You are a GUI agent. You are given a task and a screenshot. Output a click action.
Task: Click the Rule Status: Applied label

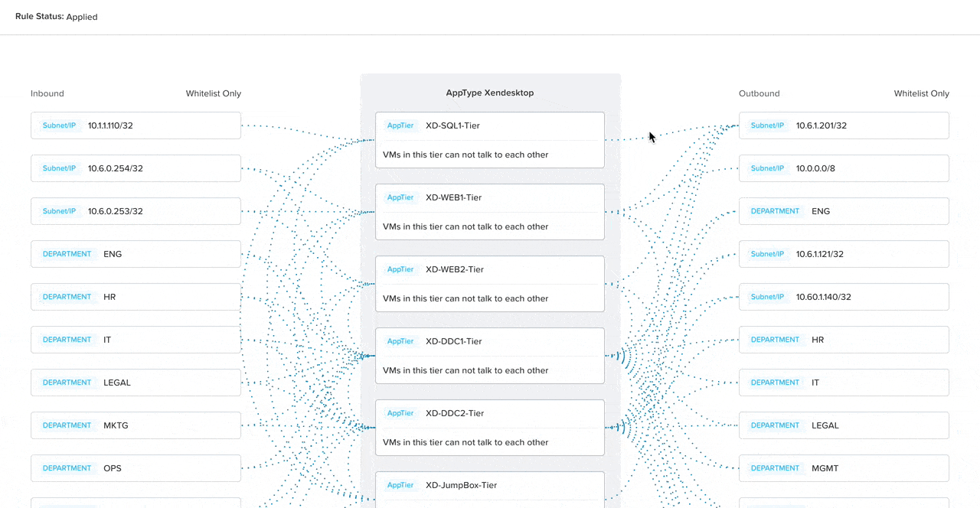(56, 16)
